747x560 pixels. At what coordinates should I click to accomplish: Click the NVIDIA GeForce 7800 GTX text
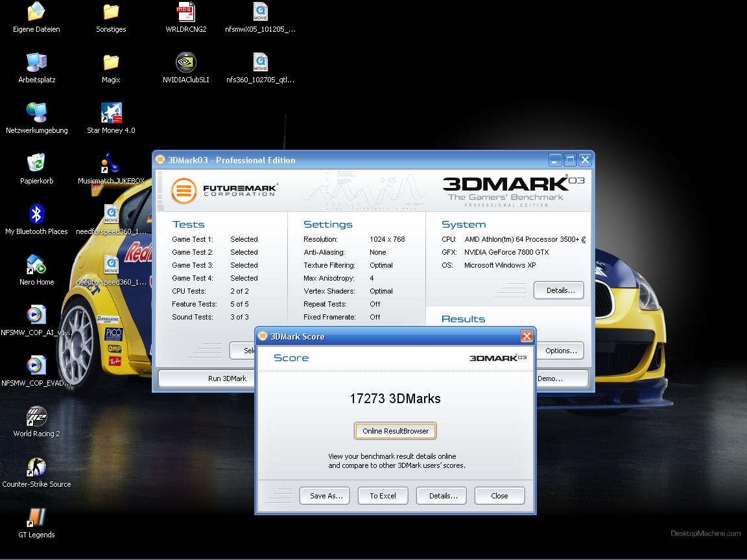(506, 252)
